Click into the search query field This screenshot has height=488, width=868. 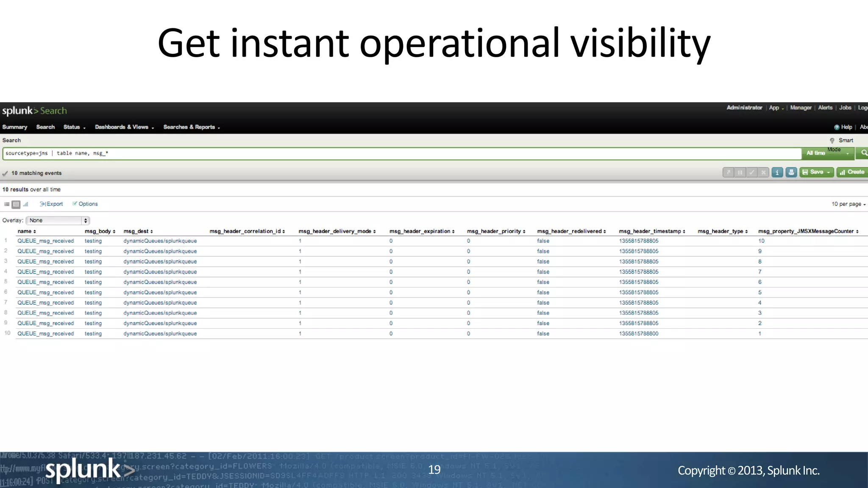coord(402,153)
